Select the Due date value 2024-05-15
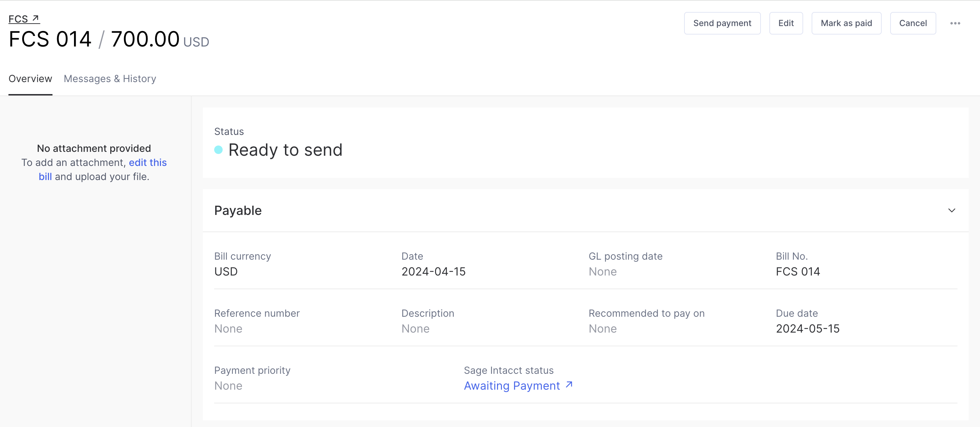Screen dimensions: 980x427 807,328
